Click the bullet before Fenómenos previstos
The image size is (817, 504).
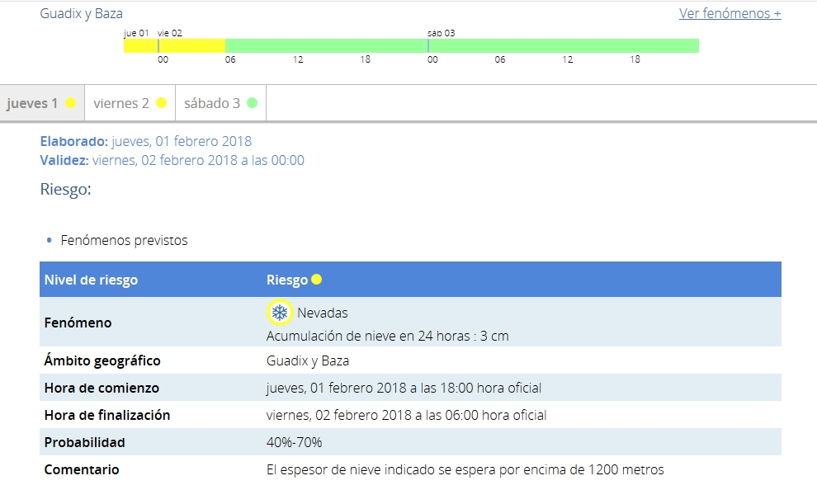(50, 241)
